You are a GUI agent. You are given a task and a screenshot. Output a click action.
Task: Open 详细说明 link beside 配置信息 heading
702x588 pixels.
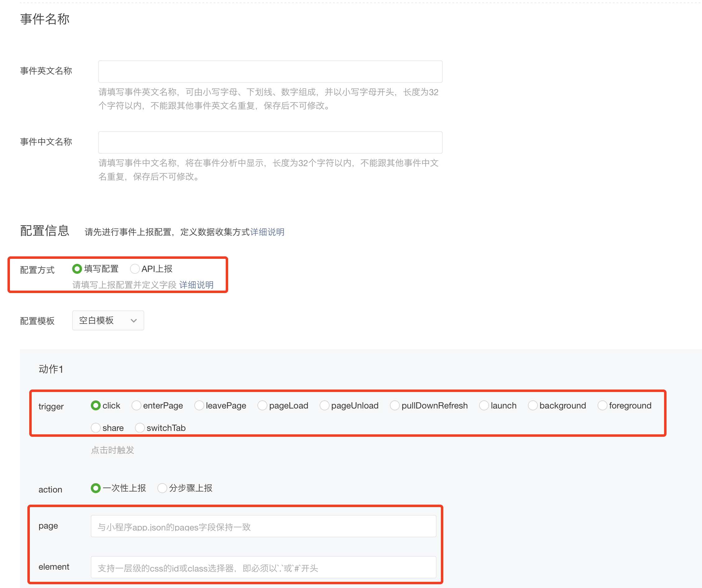[x=267, y=232]
